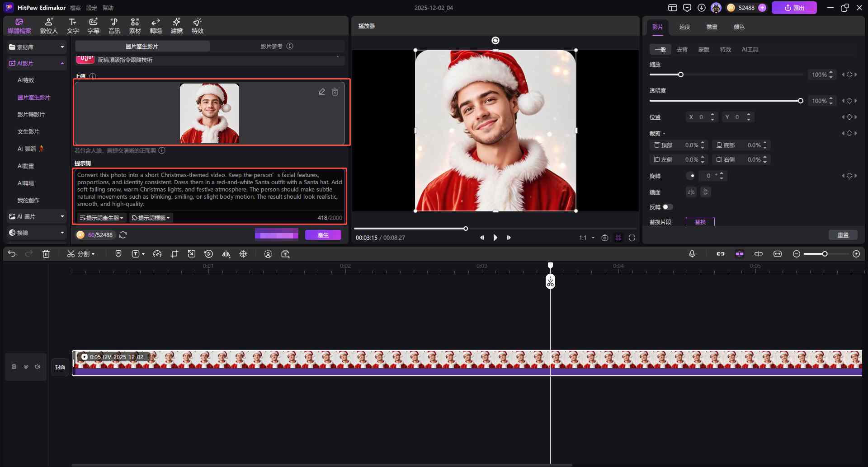Click the undo arrow in timeline toolbar
Viewport: 868px width, 467px height.
click(x=12, y=254)
